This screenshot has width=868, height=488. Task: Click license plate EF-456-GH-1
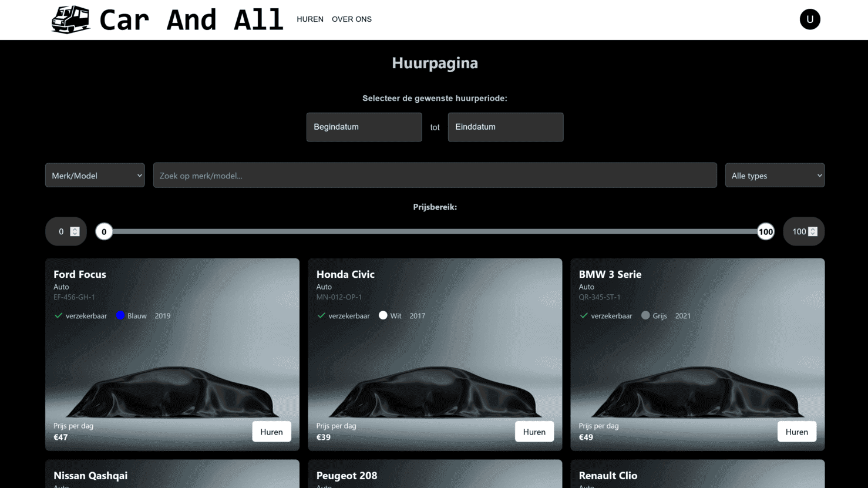pos(74,297)
